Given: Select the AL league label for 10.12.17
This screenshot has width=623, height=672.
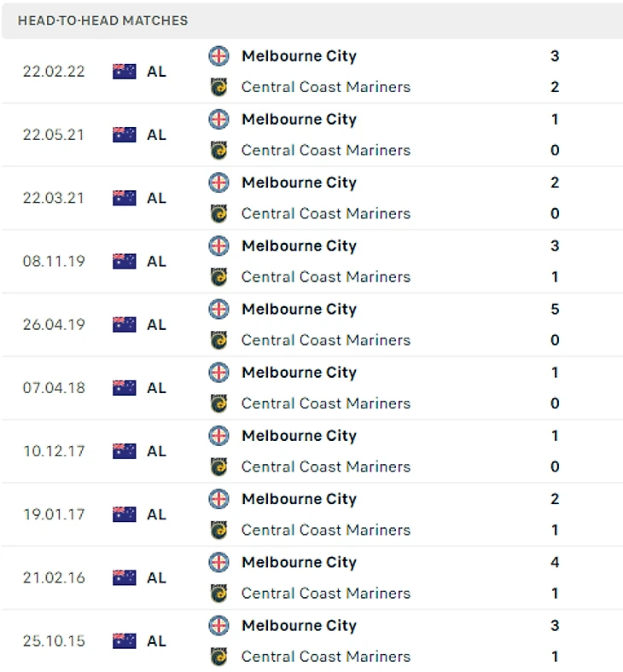Looking at the screenshot, I should [x=156, y=451].
